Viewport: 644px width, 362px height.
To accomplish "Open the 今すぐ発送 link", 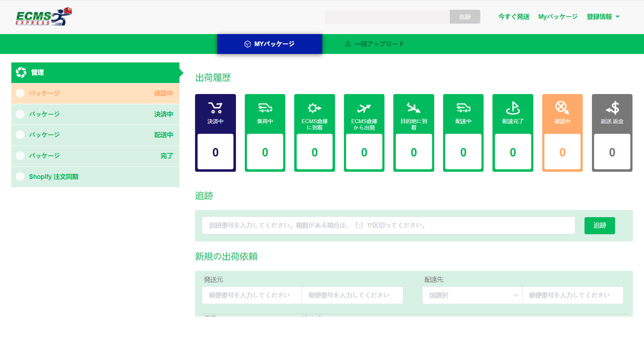I will pos(514,17).
